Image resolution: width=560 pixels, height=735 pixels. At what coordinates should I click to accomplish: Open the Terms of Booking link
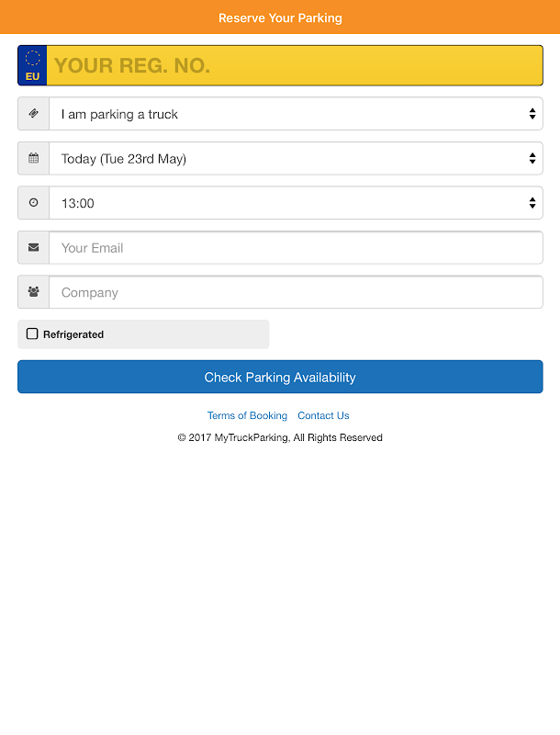coord(247,415)
